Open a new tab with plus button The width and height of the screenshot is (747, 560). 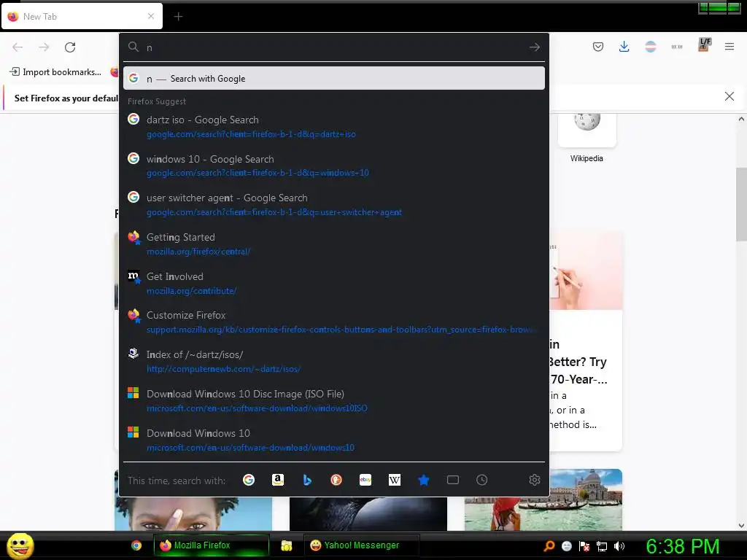coord(178,17)
